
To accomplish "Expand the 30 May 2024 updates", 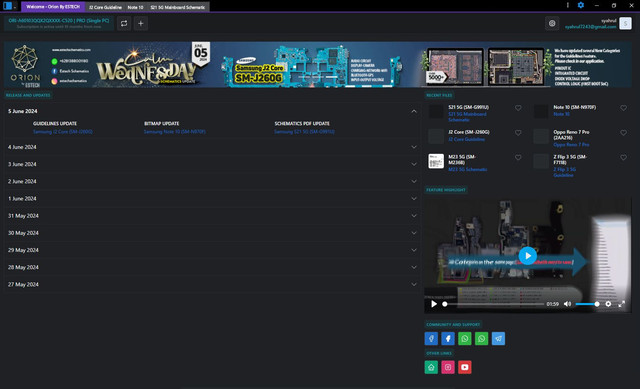I will [414, 233].
